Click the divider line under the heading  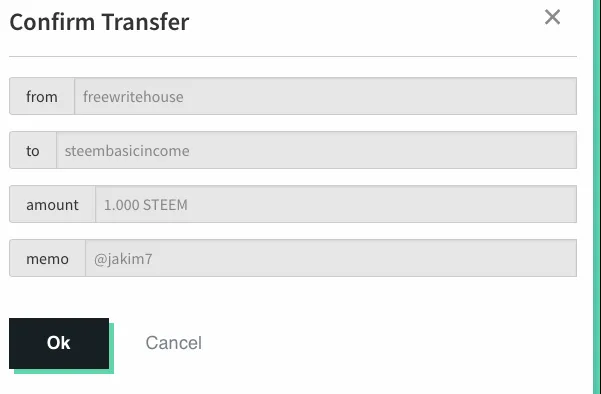(293, 56)
